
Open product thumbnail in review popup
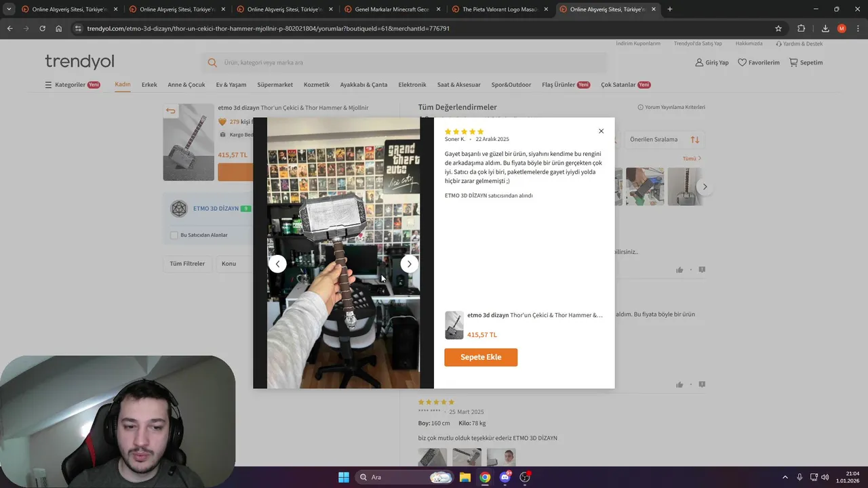click(x=454, y=325)
